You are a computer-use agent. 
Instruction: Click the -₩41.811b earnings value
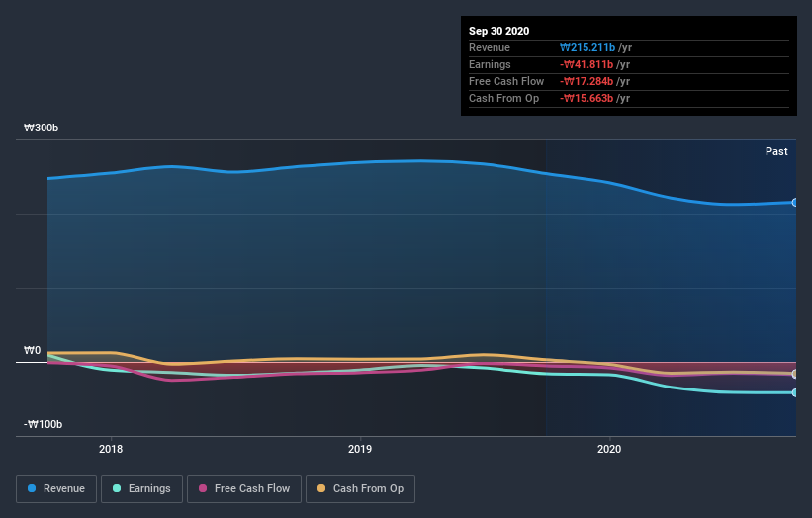click(x=586, y=64)
